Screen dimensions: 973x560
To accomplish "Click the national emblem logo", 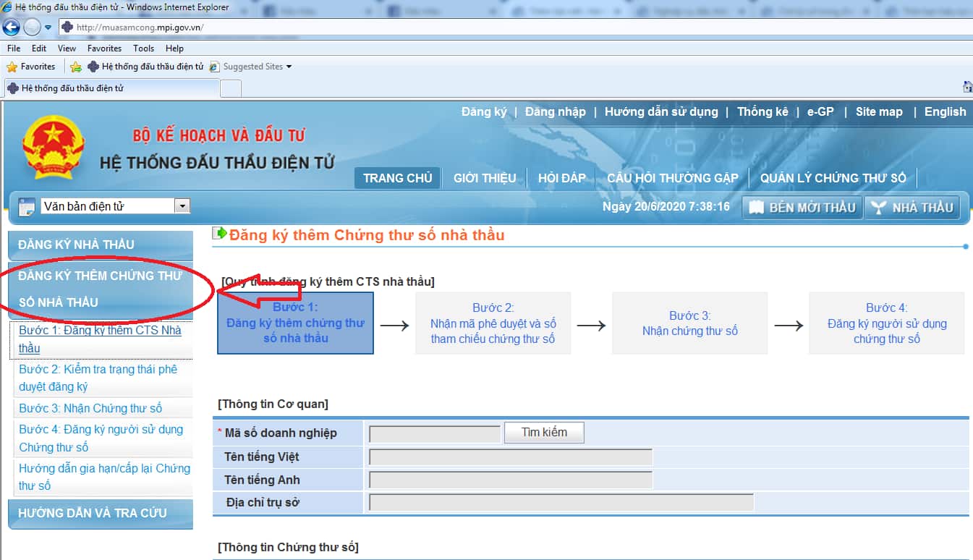I will point(54,147).
